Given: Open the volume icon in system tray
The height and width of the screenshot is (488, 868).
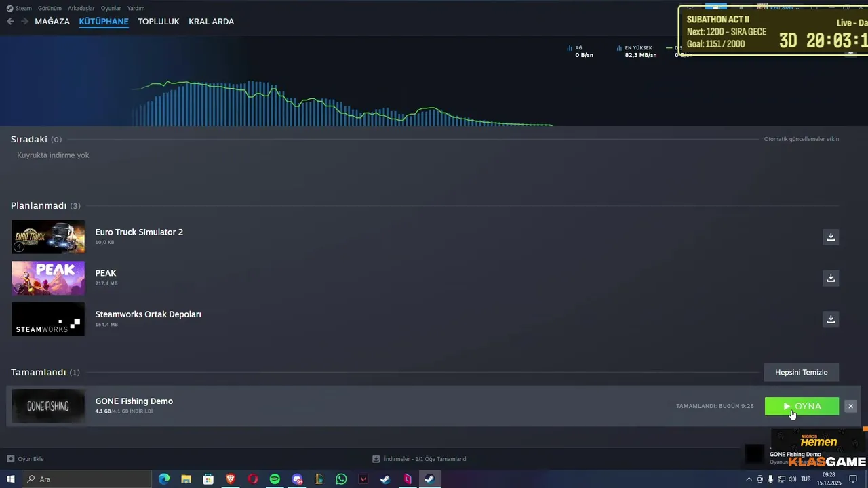Looking at the screenshot, I should [x=792, y=479].
